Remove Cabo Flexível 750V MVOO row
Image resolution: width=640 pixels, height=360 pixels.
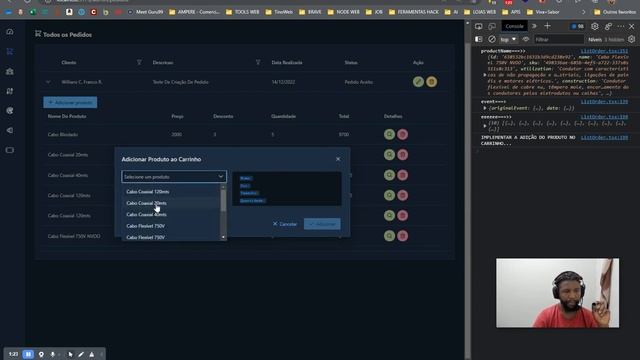pos(402,236)
